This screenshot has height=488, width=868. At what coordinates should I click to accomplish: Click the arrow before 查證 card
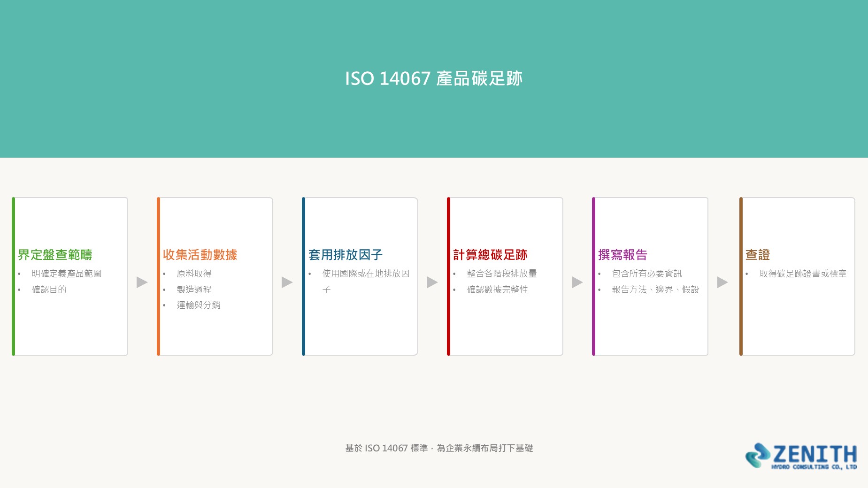point(722,282)
